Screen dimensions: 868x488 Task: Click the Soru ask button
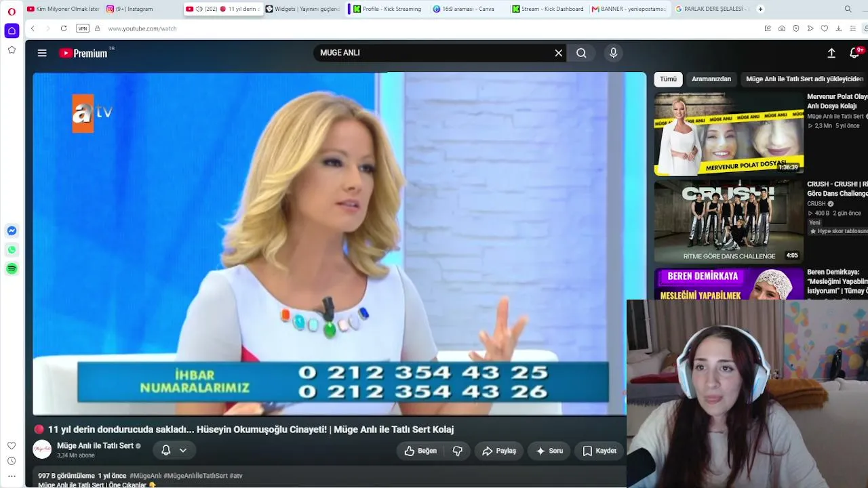pyautogui.click(x=549, y=451)
